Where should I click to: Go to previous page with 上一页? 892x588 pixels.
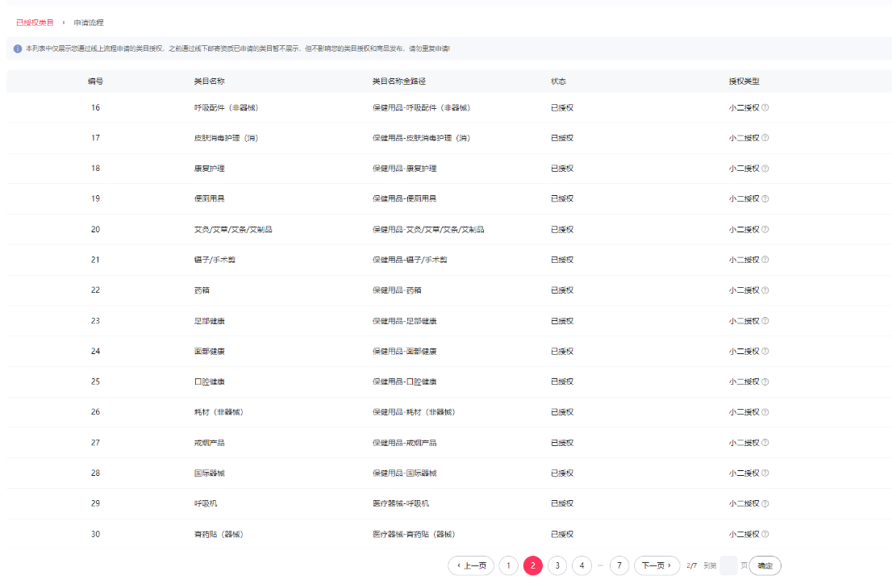(x=471, y=566)
